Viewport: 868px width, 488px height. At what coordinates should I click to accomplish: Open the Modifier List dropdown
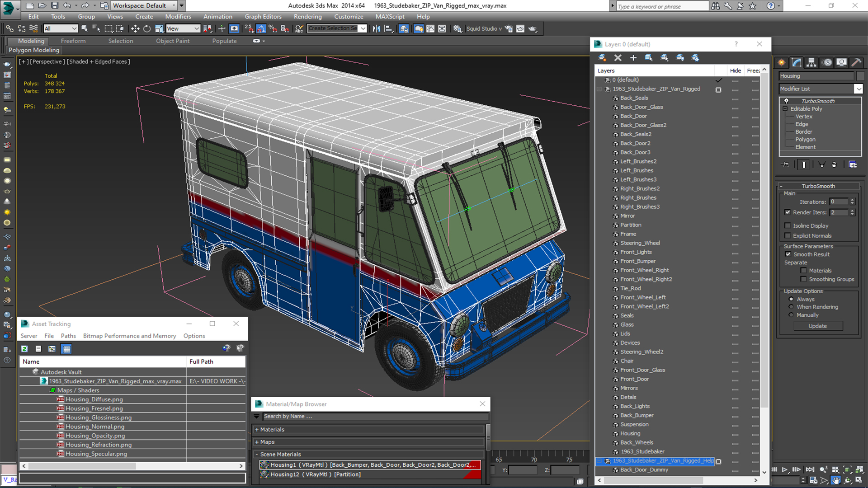pos(859,89)
